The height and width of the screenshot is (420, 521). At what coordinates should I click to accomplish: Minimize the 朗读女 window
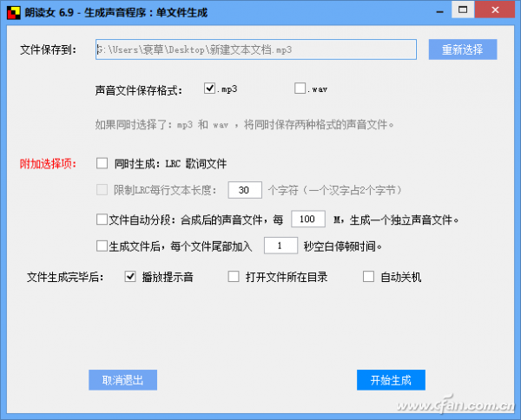pos(440,11)
